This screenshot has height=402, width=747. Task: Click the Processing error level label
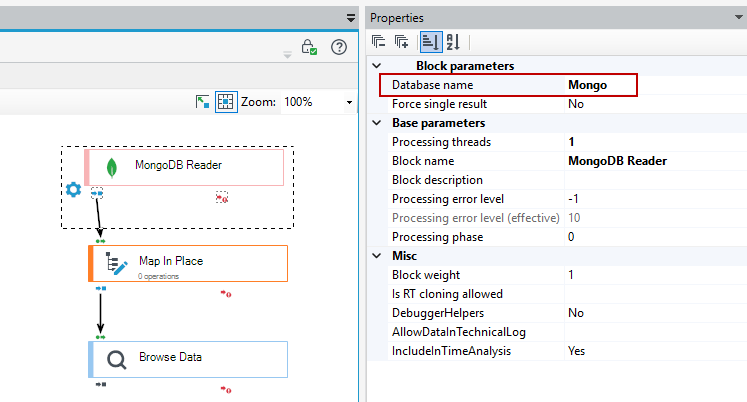pos(448,199)
